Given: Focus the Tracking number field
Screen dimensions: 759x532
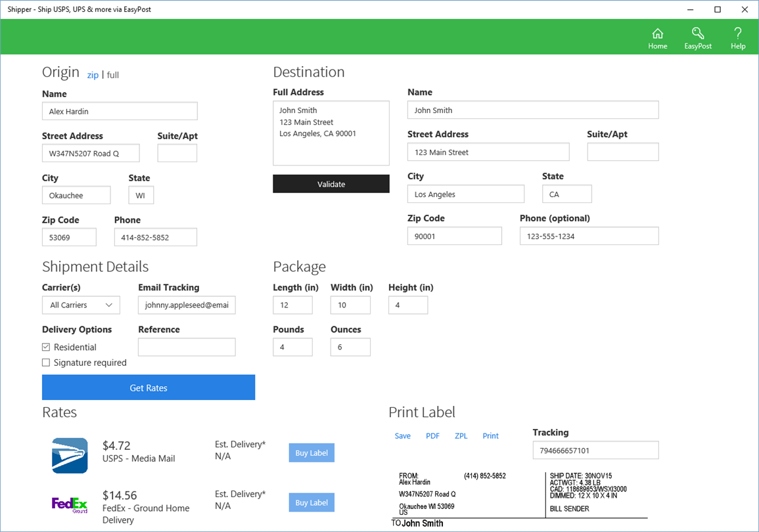Looking at the screenshot, I should point(596,451).
